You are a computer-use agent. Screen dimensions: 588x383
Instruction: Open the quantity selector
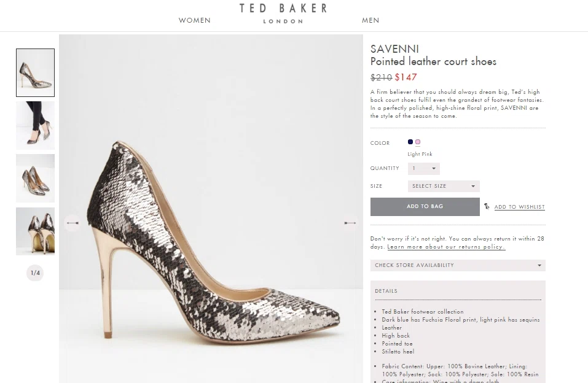tap(423, 169)
